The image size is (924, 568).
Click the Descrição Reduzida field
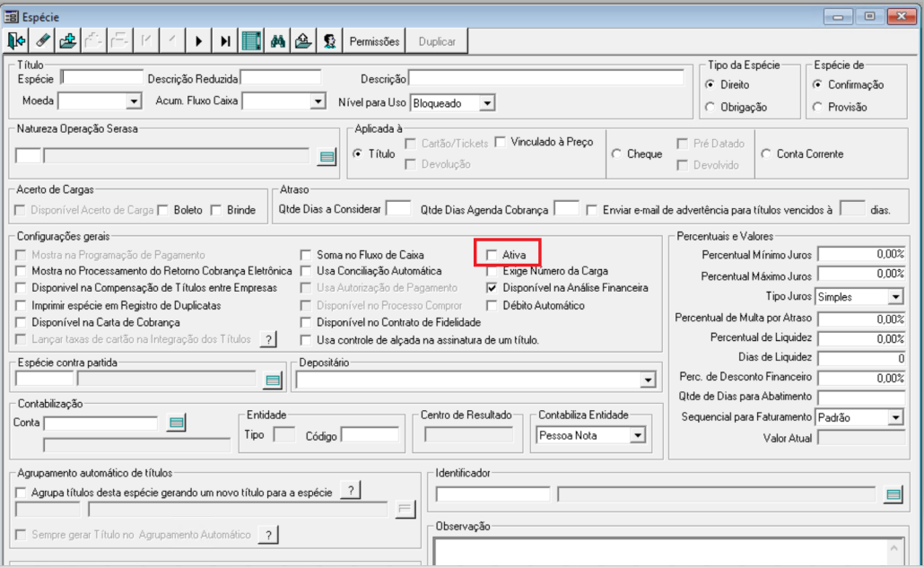click(x=281, y=78)
